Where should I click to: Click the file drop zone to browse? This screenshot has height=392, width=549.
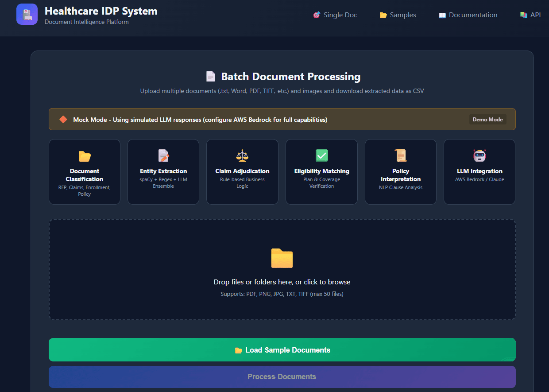pos(282,269)
